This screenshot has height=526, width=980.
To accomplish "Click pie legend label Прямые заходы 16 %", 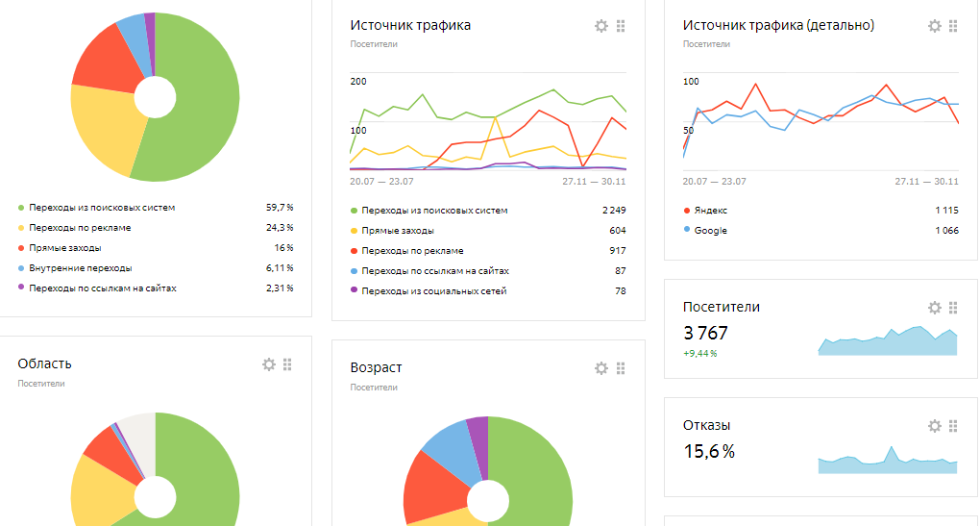I will point(65,248).
